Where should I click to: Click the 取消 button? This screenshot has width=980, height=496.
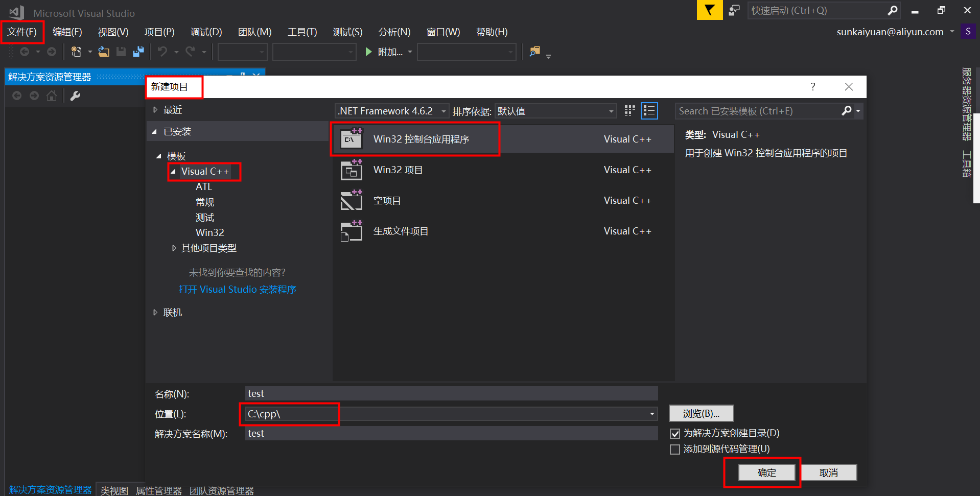point(828,473)
